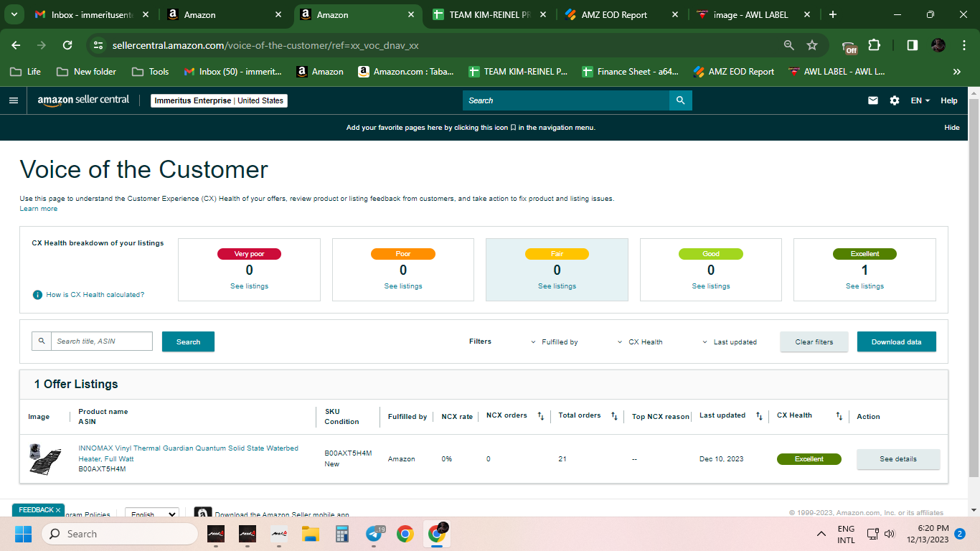
Task: Open the Learn more link
Action: tap(39, 209)
